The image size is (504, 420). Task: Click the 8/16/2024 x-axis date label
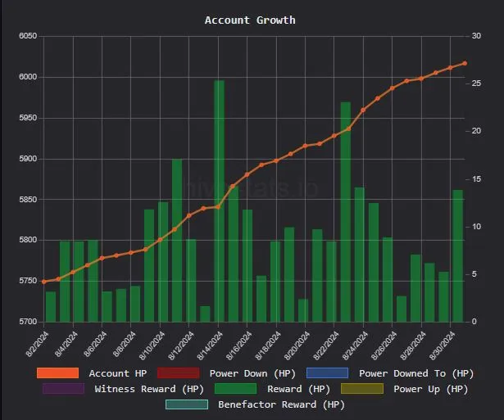click(238, 345)
